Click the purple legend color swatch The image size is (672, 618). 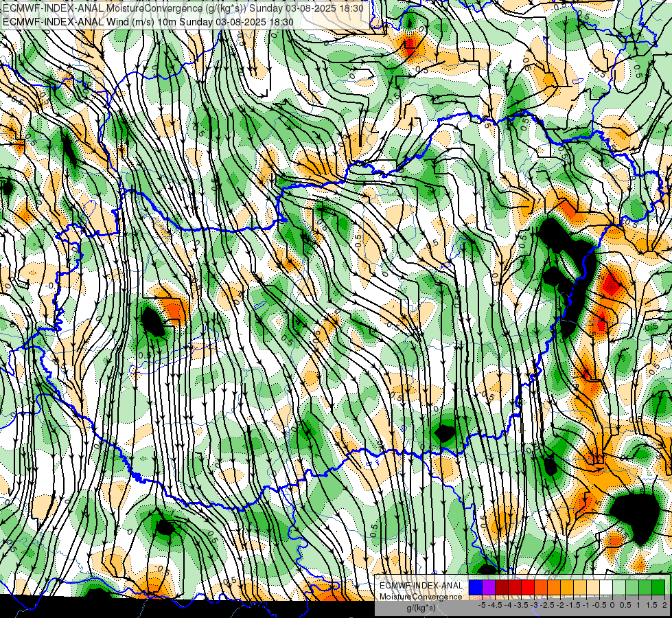489,588
